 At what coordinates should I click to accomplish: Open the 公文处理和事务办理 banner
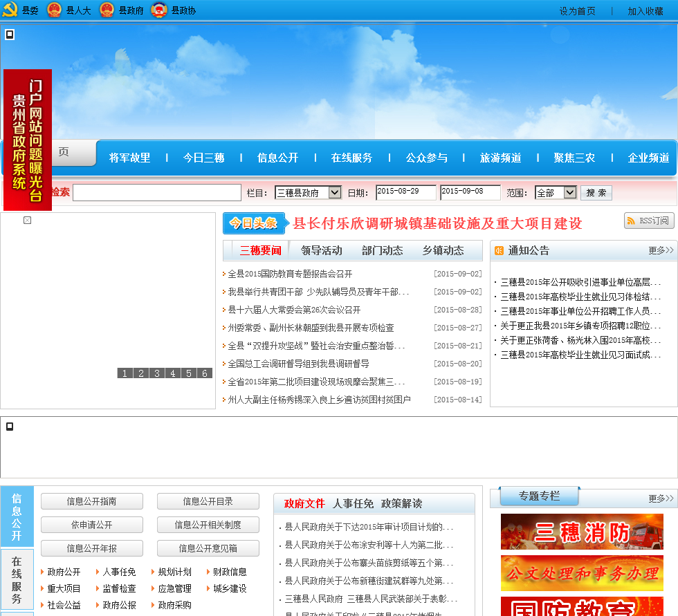[582, 573]
